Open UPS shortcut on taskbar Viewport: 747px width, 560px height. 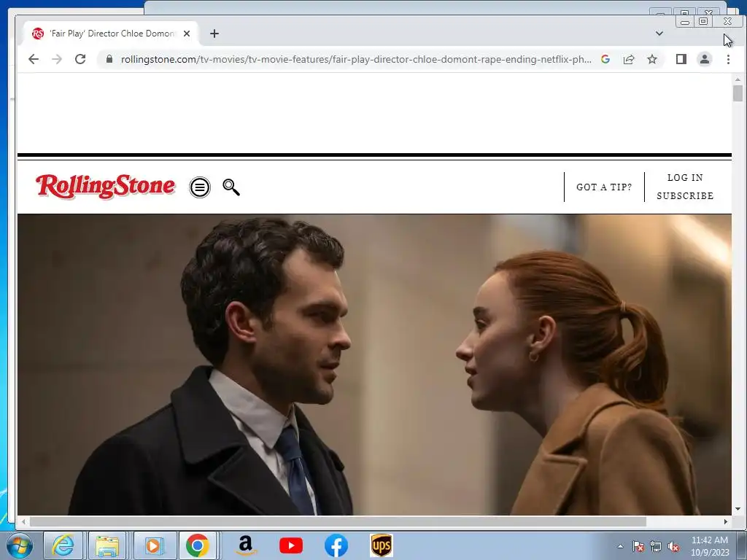pyautogui.click(x=381, y=545)
